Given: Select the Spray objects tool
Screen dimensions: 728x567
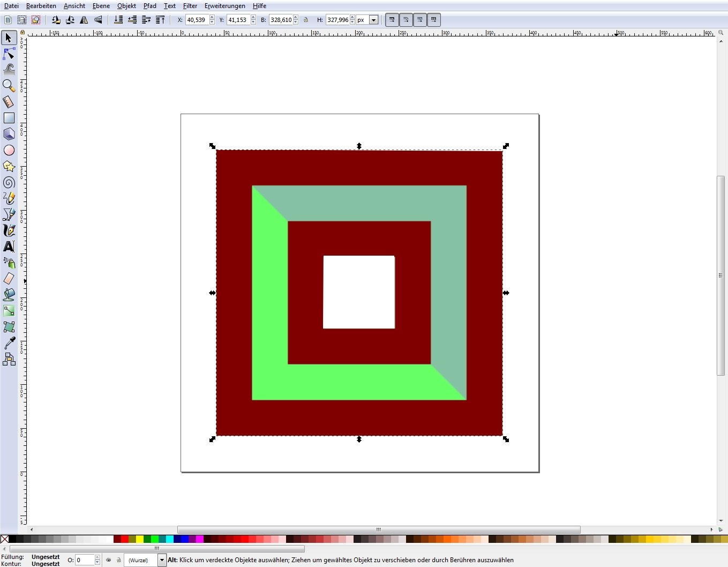Looking at the screenshot, I should (9, 263).
